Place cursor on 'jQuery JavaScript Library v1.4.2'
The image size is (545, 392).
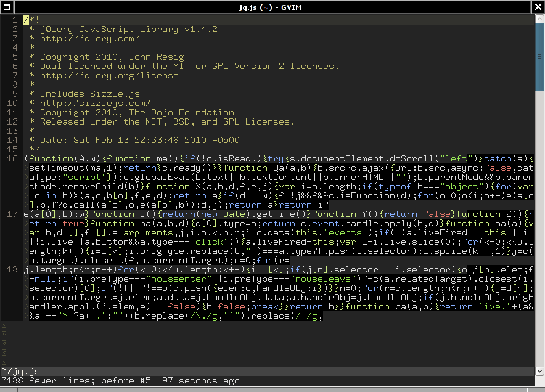click(x=129, y=29)
